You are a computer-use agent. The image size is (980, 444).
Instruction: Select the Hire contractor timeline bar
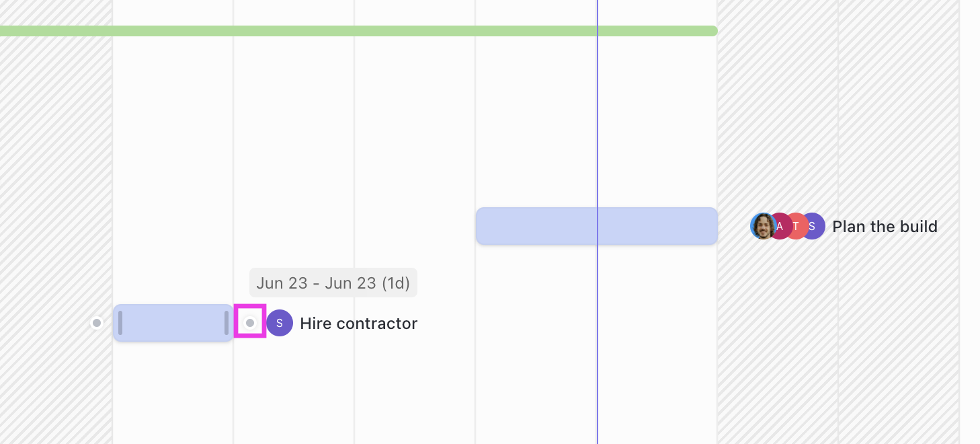(x=173, y=323)
